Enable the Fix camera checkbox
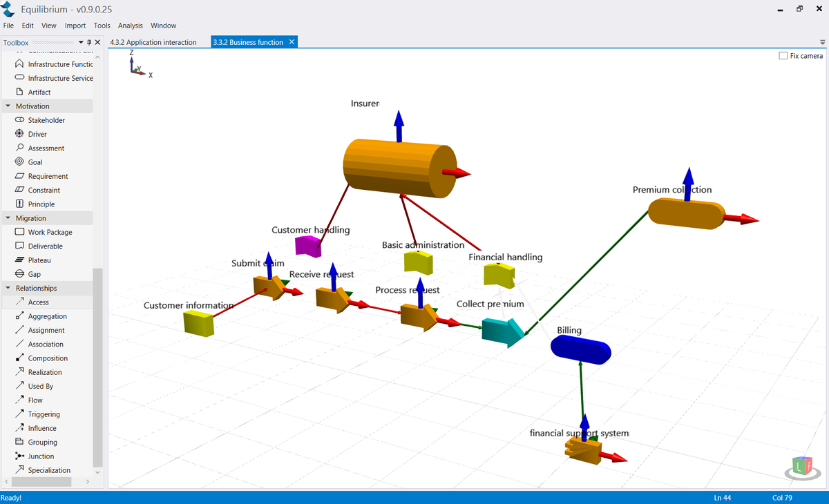The height and width of the screenshot is (504, 829). (x=783, y=56)
